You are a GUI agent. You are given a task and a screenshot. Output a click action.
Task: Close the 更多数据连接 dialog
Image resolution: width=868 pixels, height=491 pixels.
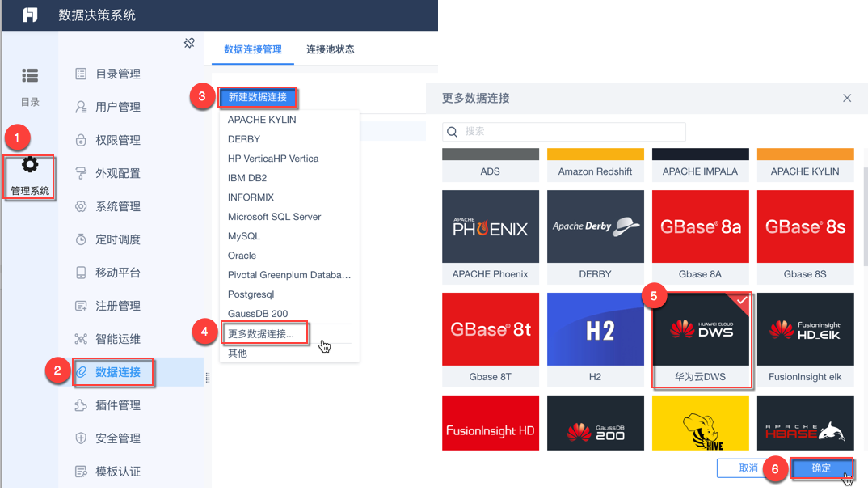point(847,98)
